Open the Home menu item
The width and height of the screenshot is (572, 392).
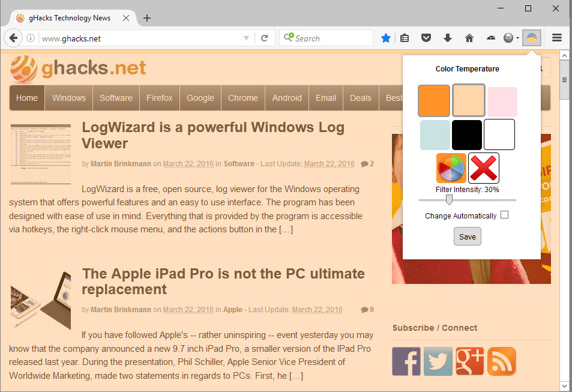coord(27,98)
